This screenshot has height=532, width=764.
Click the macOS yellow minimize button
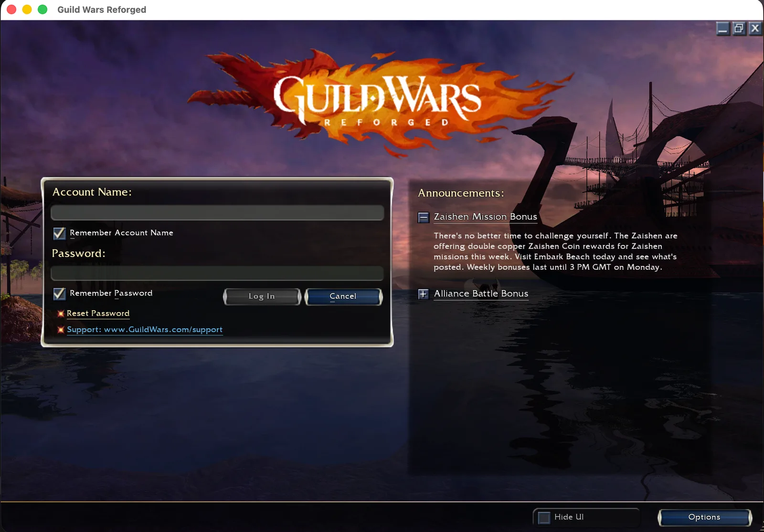click(27, 10)
